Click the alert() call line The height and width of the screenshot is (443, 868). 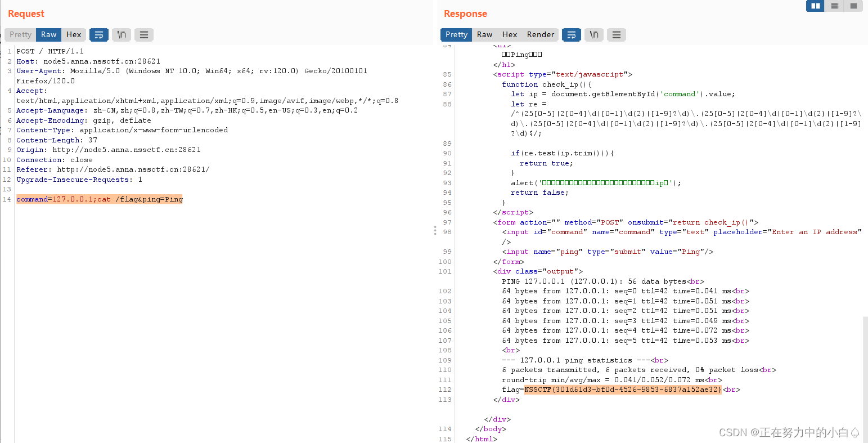(x=596, y=183)
